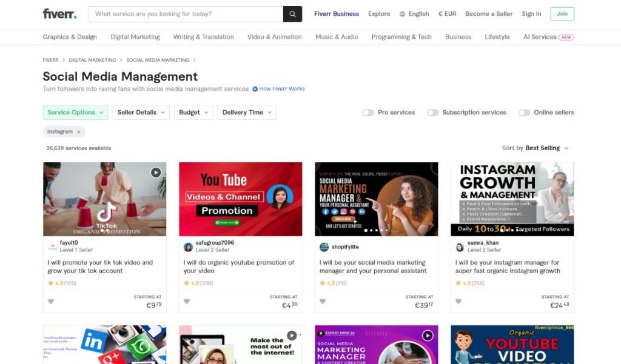Click fayol10 seller avatar
Screen dimensions: 621x364
[53, 247]
